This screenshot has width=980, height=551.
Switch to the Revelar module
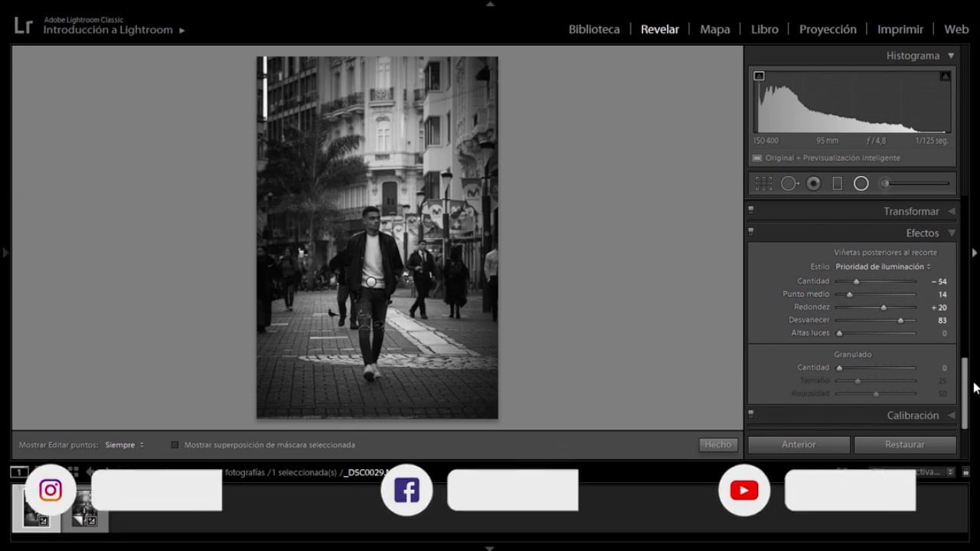click(x=660, y=29)
